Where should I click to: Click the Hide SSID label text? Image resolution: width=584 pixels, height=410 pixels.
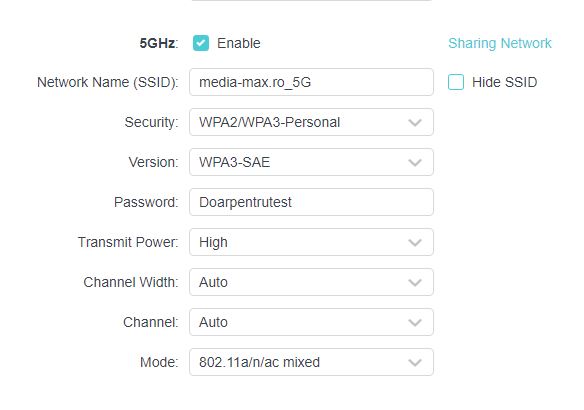[504, 82]
